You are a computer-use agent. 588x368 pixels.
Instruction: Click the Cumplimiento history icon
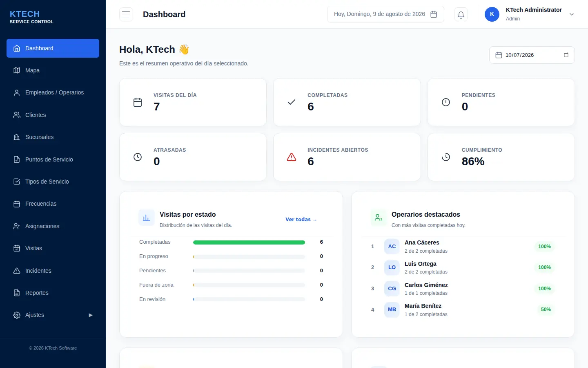pos(446,157)
